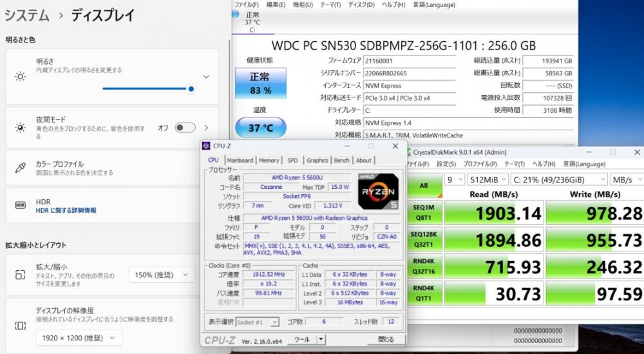Click the 正常 83% health status button
Viewport: 644px width, 354px height.
coord(260,83)
